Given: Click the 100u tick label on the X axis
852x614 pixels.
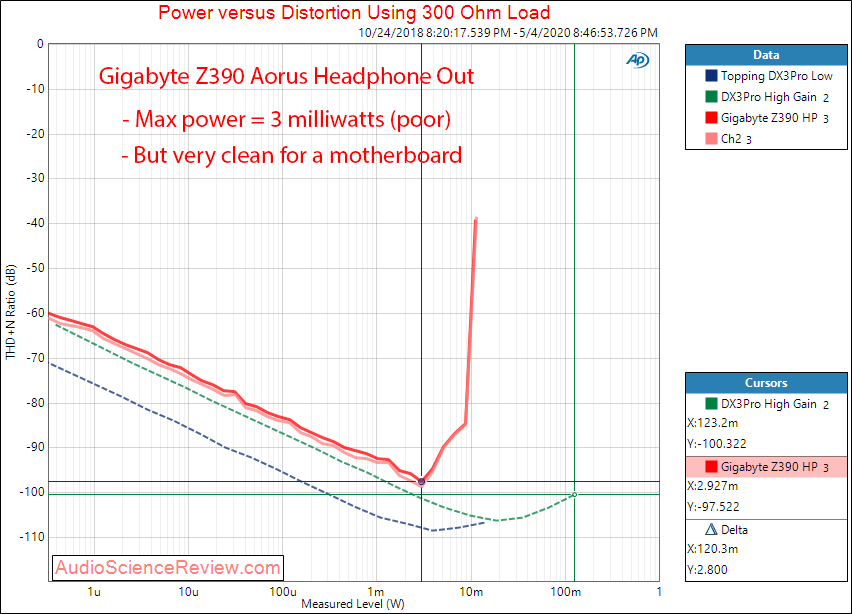Looking at the screenshot, I should click(283, 592).
